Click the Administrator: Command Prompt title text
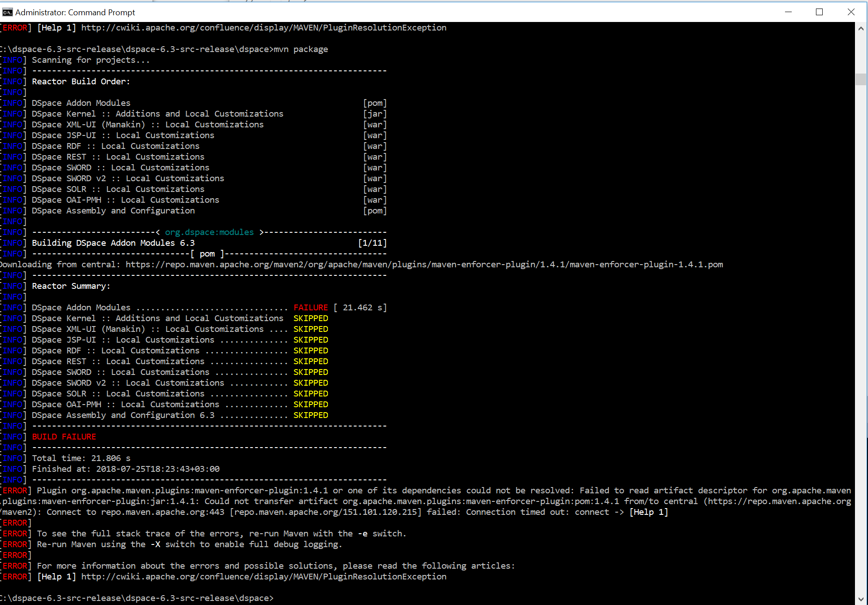868x605 pixels. [x=75, y=13]
